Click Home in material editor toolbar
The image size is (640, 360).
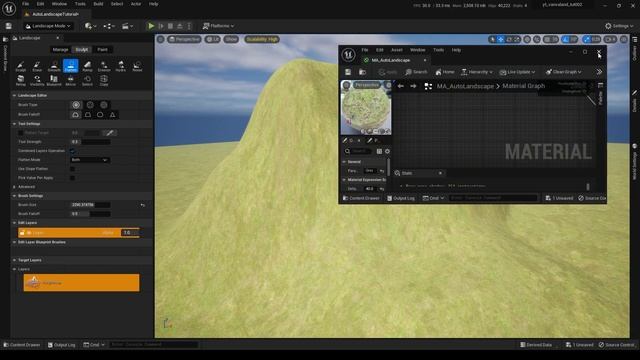[x=444, y=72]
